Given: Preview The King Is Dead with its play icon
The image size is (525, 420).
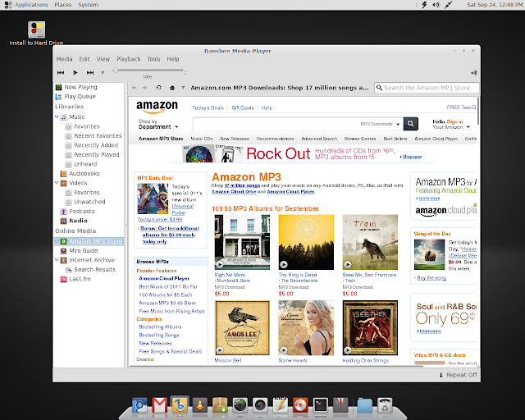Looking at the screenshot, I should click(284, 265).
